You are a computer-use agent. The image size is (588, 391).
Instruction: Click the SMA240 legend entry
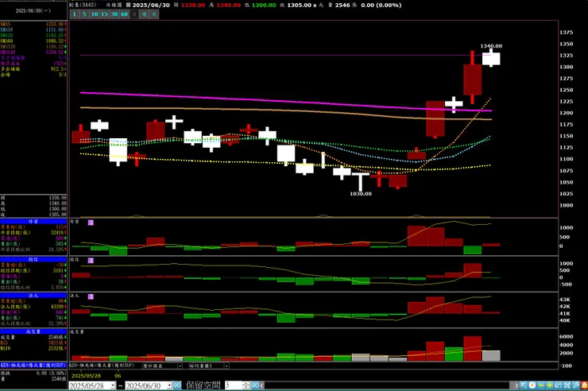tap(33, 52)
